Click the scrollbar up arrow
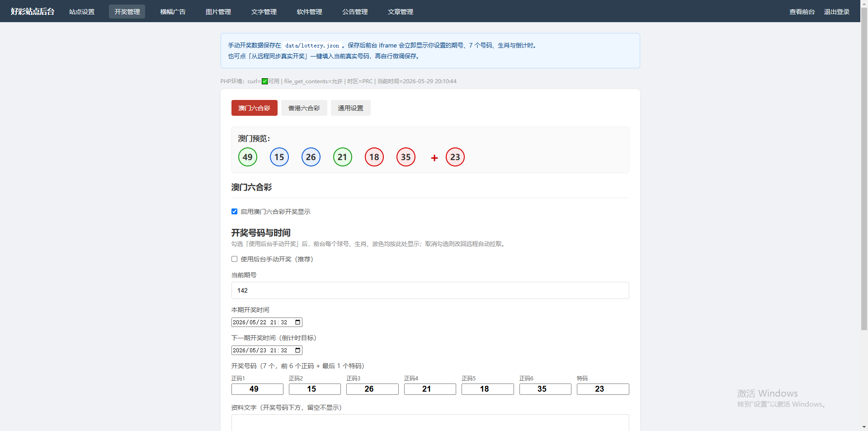Screen dimensions: 868x431 click(x=864, y=3)
